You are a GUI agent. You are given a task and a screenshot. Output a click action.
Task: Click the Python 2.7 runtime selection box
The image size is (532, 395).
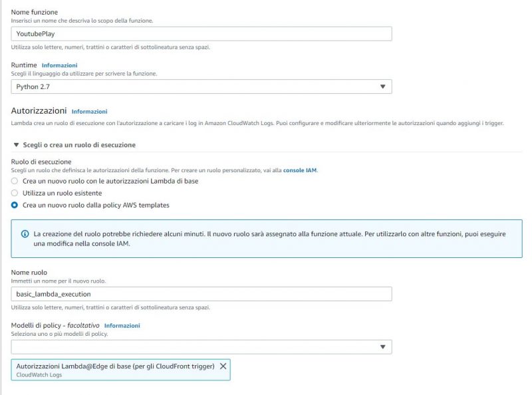tap(201, 86)
